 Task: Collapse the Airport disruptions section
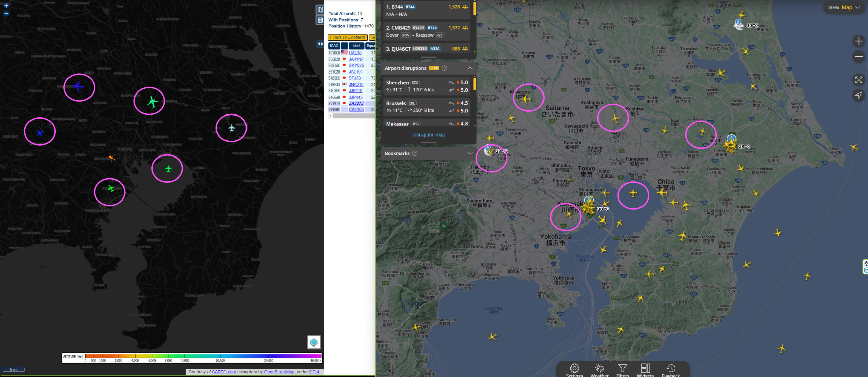470,68
